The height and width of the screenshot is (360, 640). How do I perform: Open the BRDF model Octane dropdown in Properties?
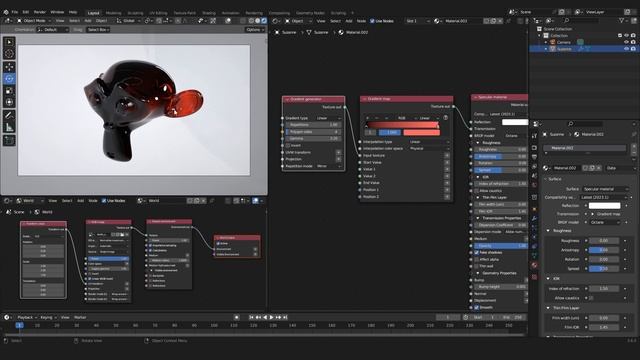click(x=605, y=222)
